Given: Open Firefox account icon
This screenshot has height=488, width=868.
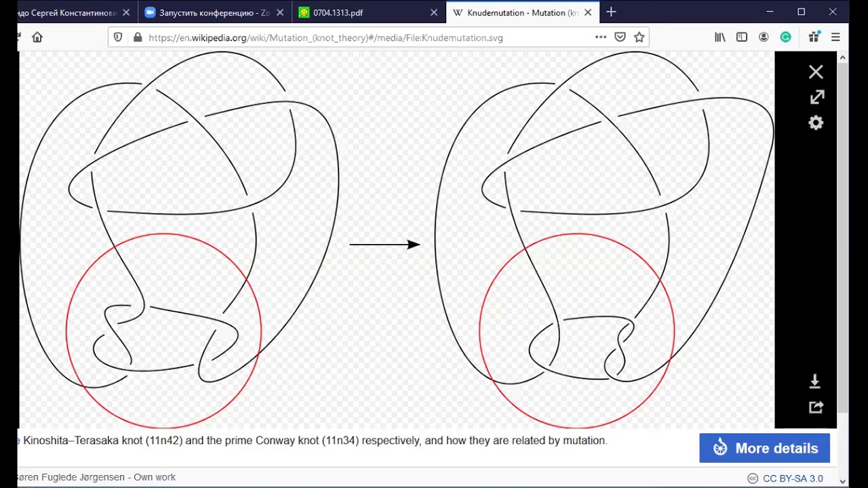Looking at the screenshot, I should coord(764,37).
